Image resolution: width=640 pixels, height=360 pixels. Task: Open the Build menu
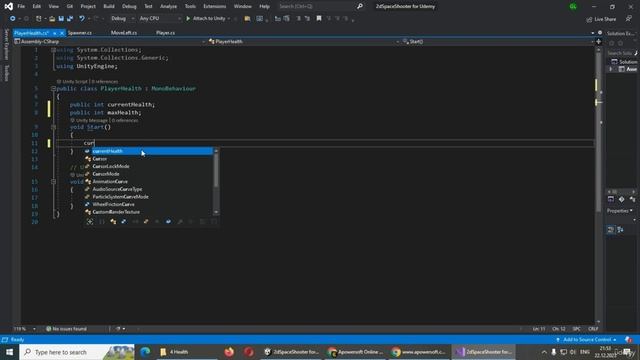tap(109, 7)
